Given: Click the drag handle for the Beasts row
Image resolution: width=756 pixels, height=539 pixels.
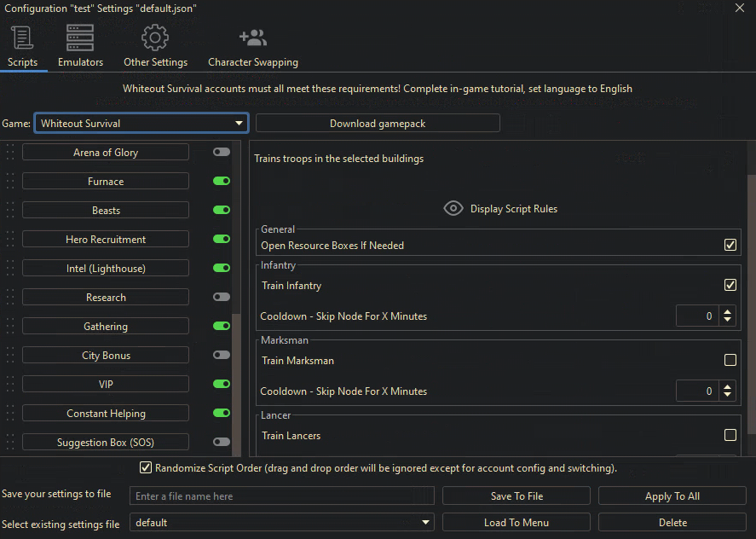Looking at the screenshot, I should pos(10,211).
